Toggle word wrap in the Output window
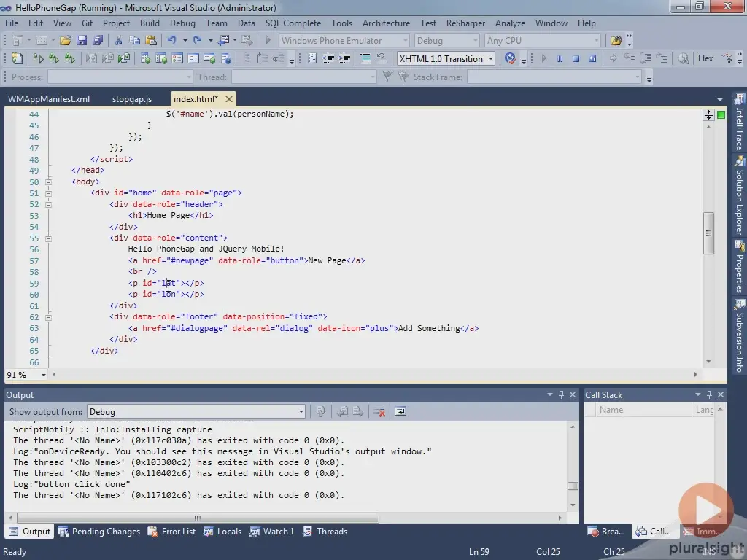Image resolution: width=747 pixels, height=560 pixels. (x=400, y=411)
